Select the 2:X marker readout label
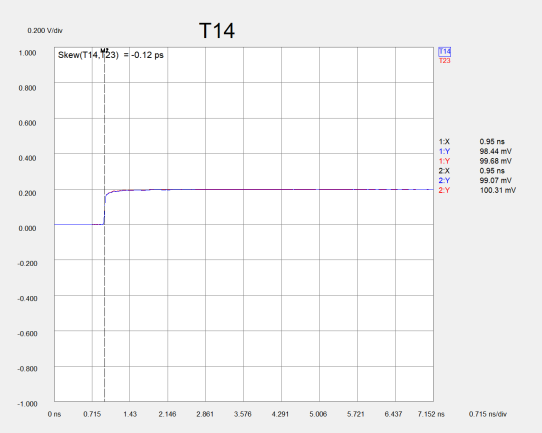The image size is (542, 433). [444, 171]
